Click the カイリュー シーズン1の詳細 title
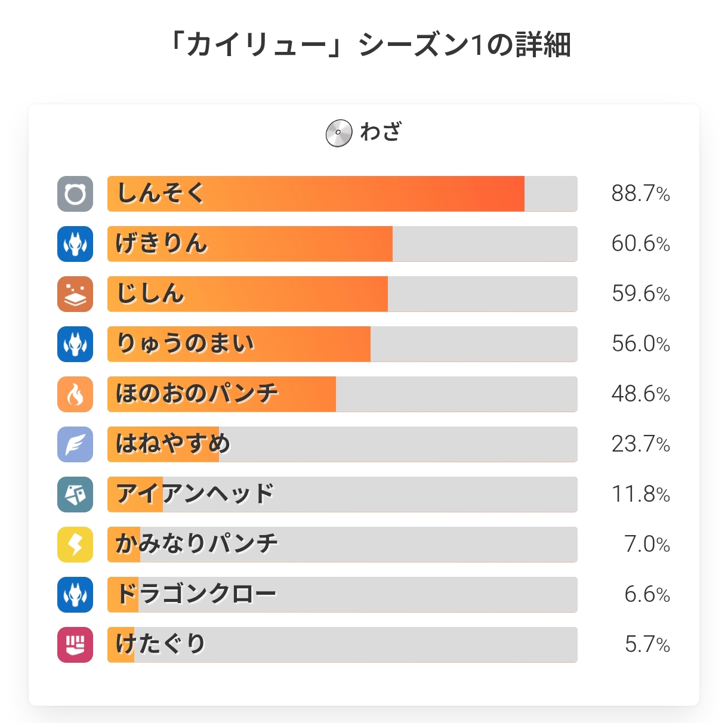This screenshot has height=723, width=728. click(x=368, y=45)
